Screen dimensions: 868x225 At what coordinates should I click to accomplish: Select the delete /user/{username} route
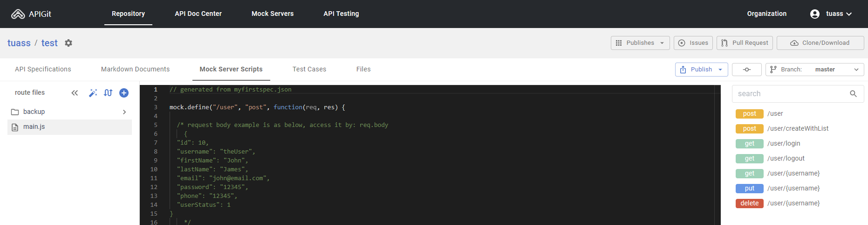click(x=778, y=203)
